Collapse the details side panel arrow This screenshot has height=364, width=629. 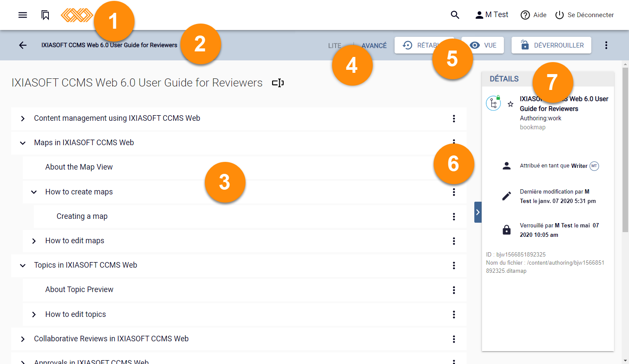[x=478, y=212]
